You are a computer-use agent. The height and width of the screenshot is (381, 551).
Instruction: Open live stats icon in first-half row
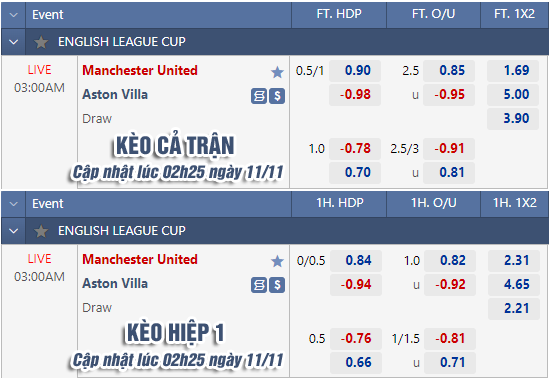coord(259,285)
